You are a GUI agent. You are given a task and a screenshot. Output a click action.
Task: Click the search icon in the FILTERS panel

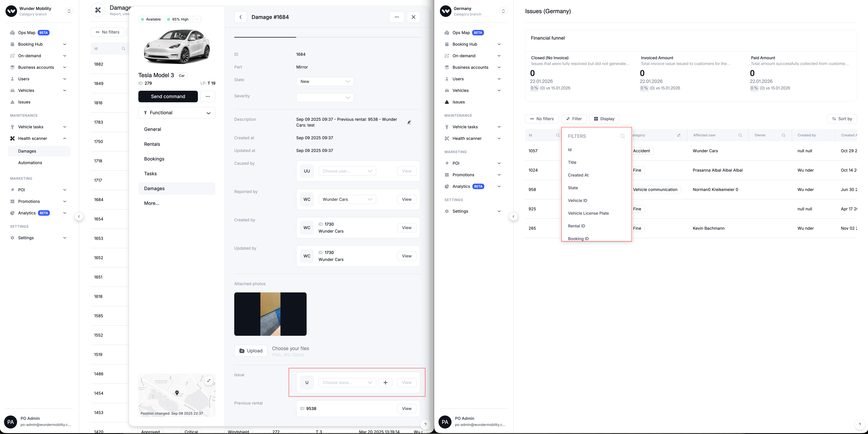tap(622, 136)
